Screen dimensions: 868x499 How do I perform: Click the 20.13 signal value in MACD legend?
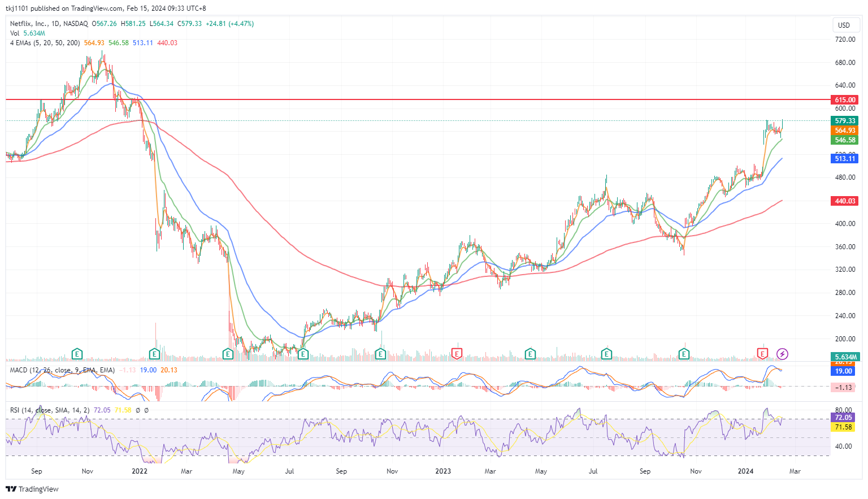point(169,370)
